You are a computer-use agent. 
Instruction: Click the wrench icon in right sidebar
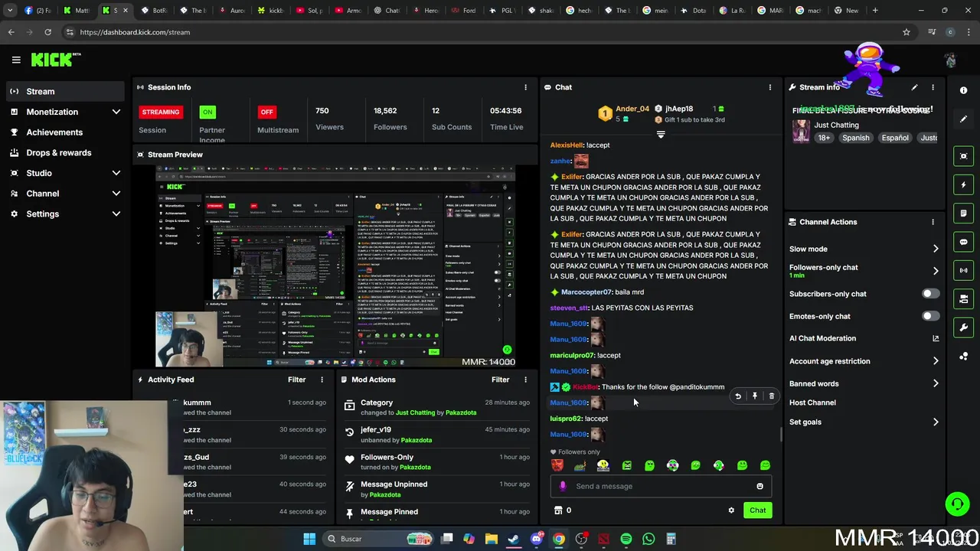pos(964,328)
